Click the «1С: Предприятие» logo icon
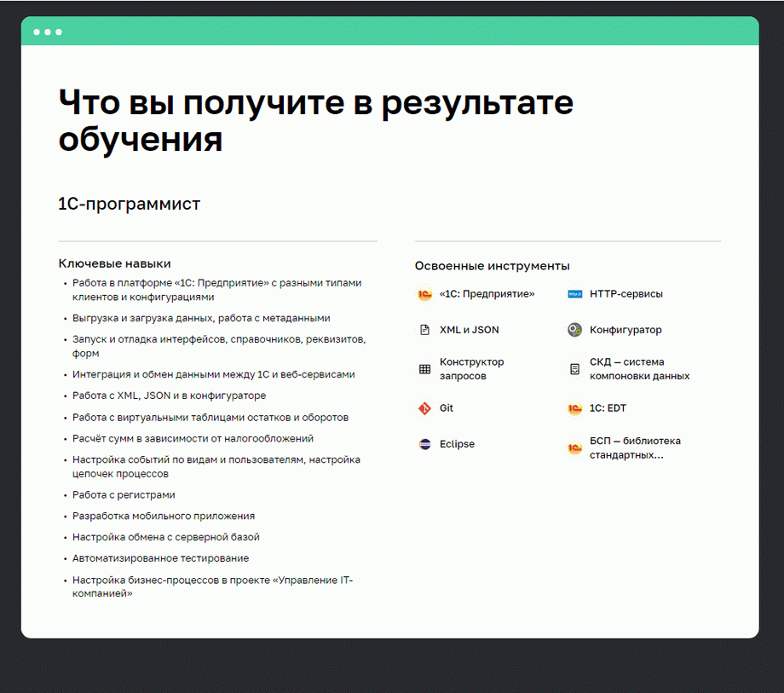This screenshot has height=693, width=784. point(424,294)
